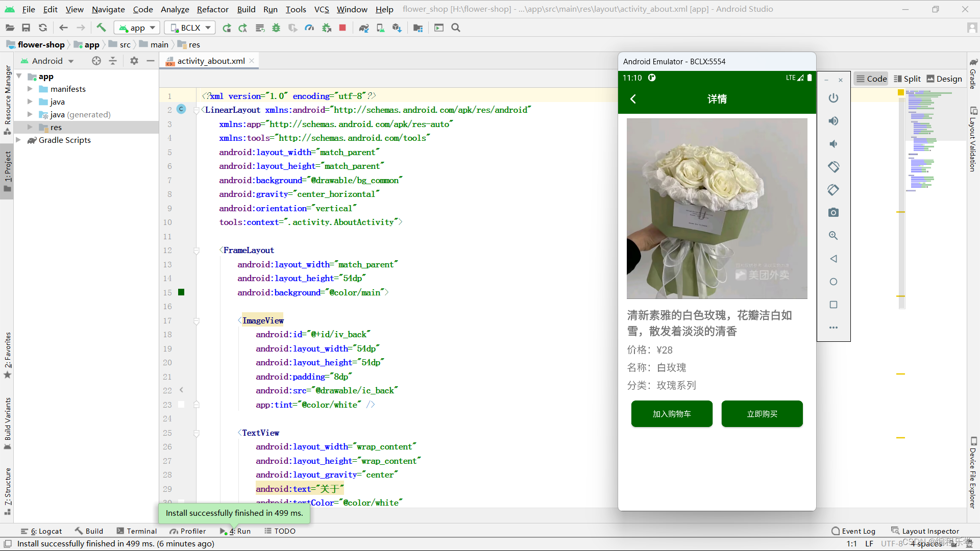Expand the res folder arrow
Screen dimensions: 980x551
(30, 127)
